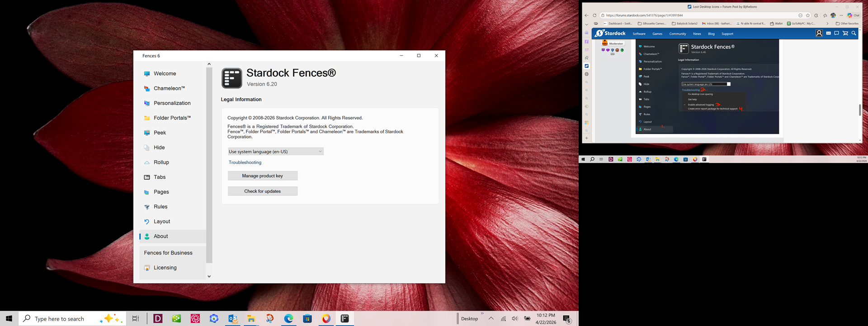Open Copilot Chat button in Edge
The image size is (868, 326).
(x=854, y=15)
